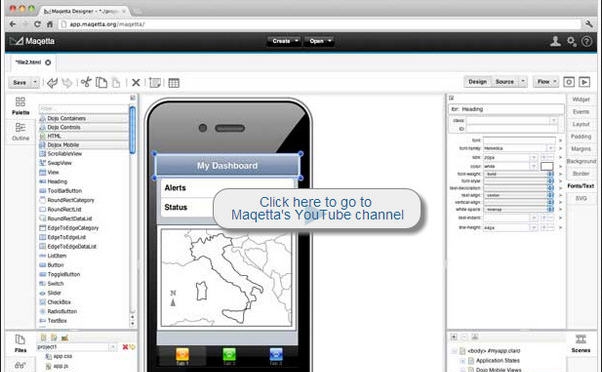This screenshot has height=372, width=602.
Task: Switch to the Border properties tab
Action: click(x=580, y=174)
